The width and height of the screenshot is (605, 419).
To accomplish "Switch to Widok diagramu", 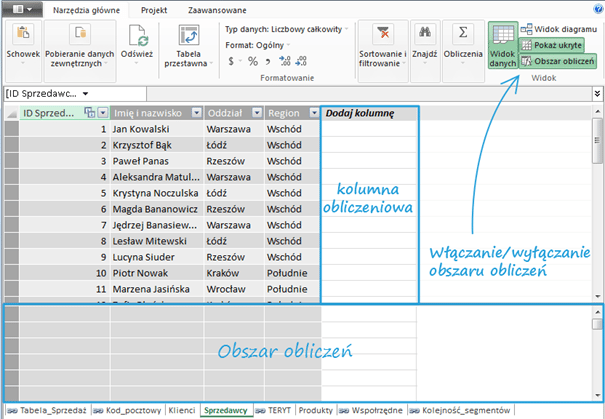I will click(555, 29).
